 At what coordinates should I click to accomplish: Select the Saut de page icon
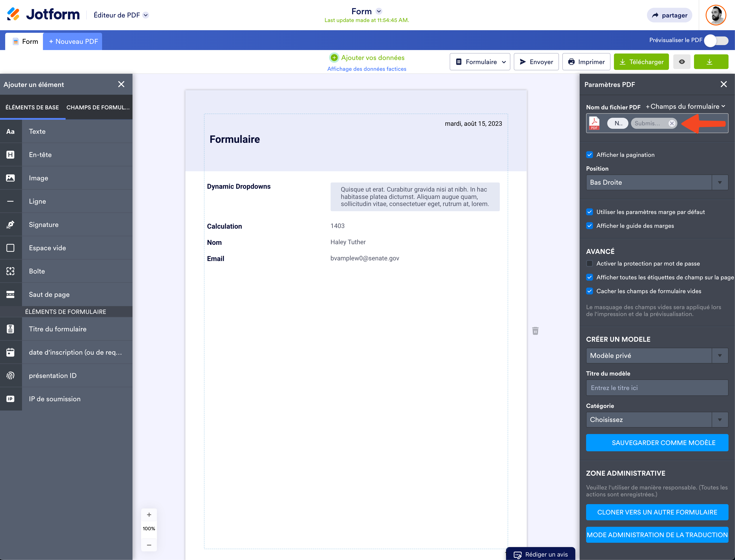coord(10,294)
